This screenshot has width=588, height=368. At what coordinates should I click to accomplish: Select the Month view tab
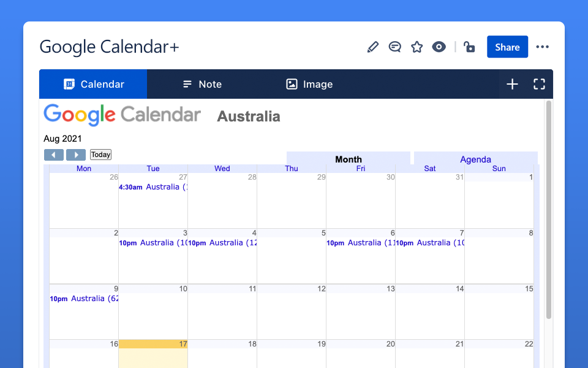pos(349,159)
